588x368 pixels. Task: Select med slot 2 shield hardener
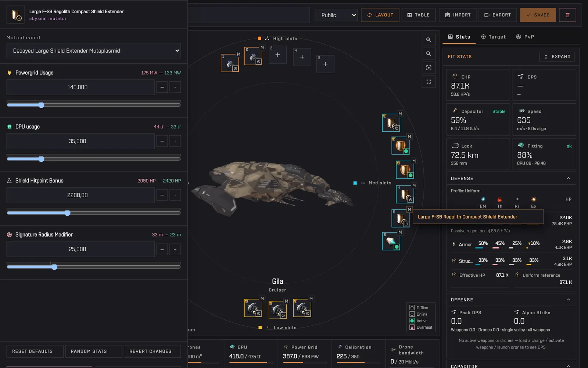pos(401,145)
